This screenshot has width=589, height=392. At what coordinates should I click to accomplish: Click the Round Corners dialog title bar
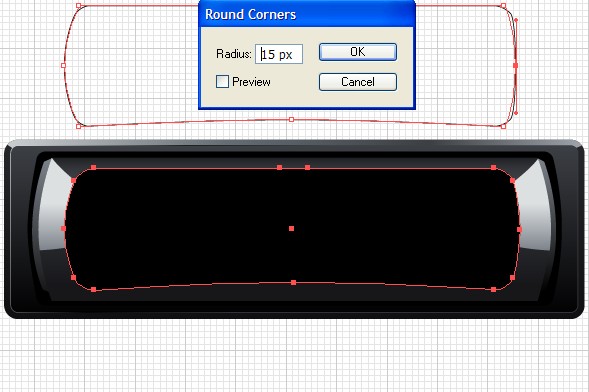(x=307, y=14)
